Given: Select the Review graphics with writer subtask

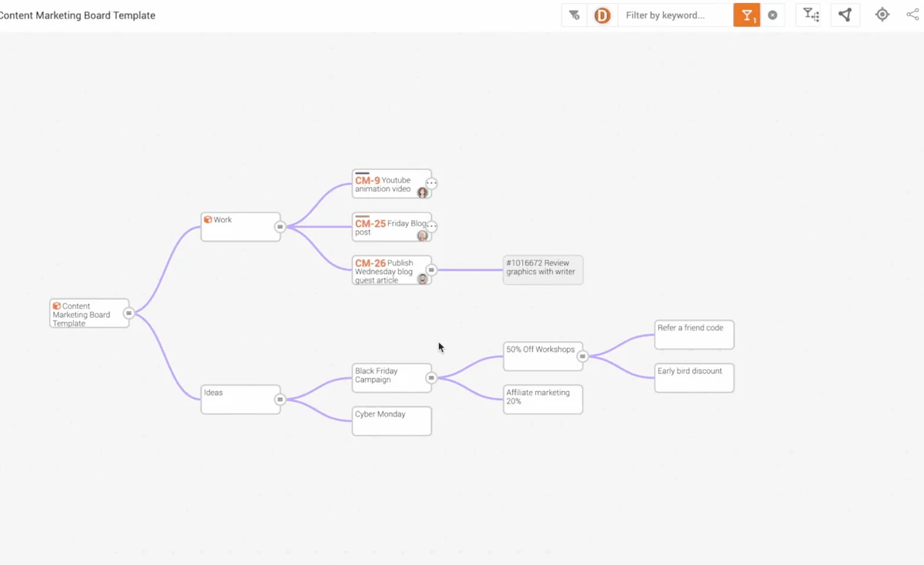Looking at the screenshot, I should (x=543, y=270).
